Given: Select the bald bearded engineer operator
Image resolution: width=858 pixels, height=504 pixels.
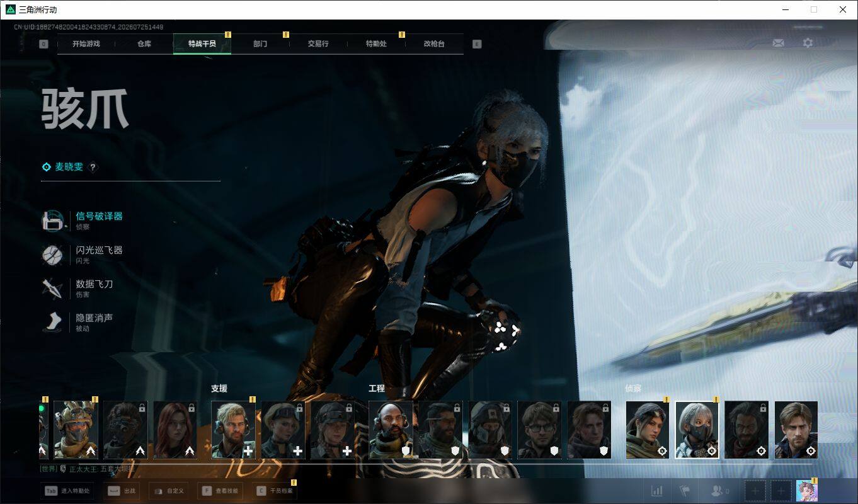Looking at the screenshot, I should (x=391, y=430).
